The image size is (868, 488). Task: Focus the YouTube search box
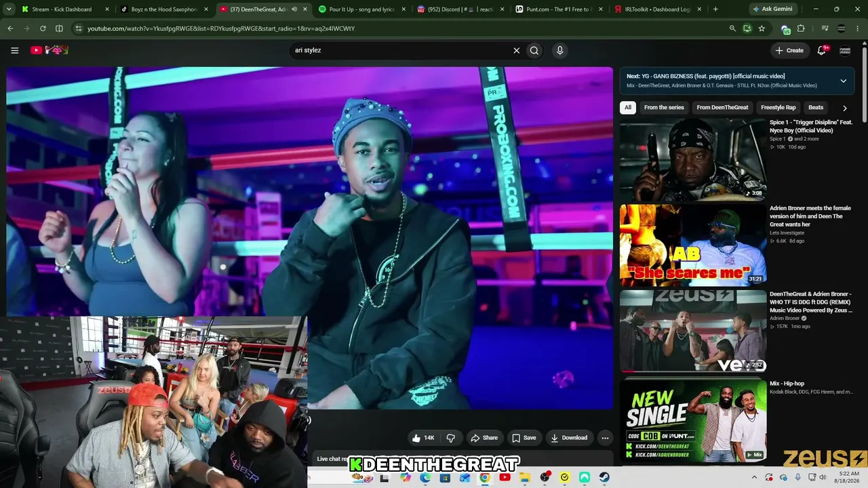(400, 50)
